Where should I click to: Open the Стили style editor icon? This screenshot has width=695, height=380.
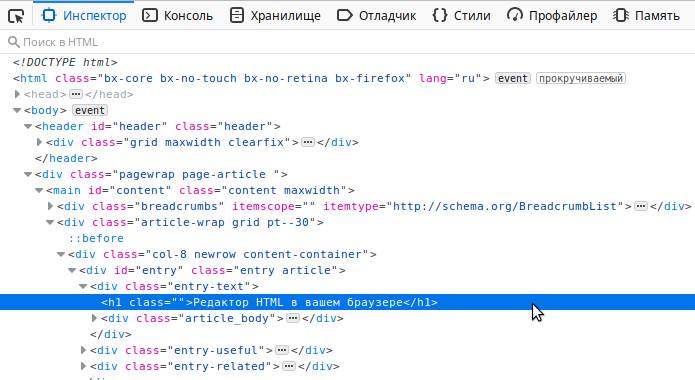coord(440,16)
